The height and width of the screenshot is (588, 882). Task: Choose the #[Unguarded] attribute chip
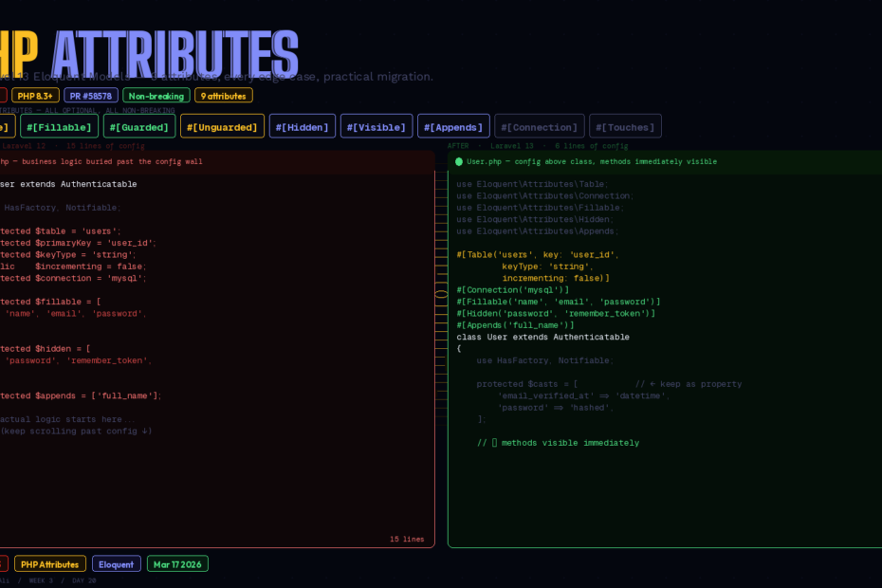pos(222,127)
